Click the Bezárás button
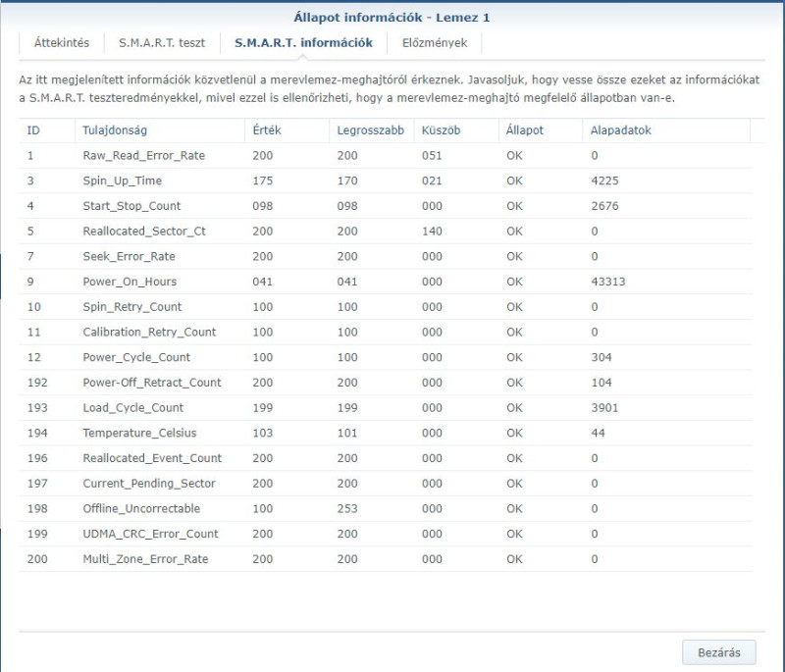The height and width of the screenshot is (672, 785). pos(719,652)
